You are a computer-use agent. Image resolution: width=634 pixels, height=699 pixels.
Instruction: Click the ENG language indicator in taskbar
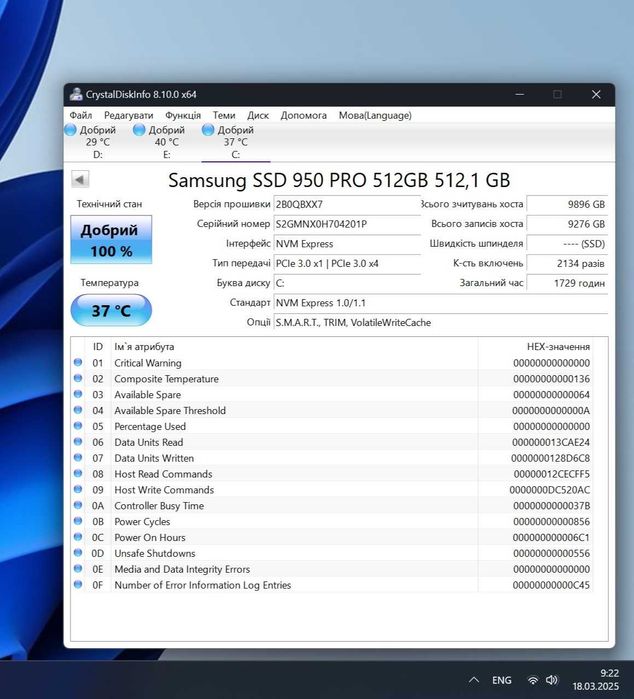click(x=502, y=680)
